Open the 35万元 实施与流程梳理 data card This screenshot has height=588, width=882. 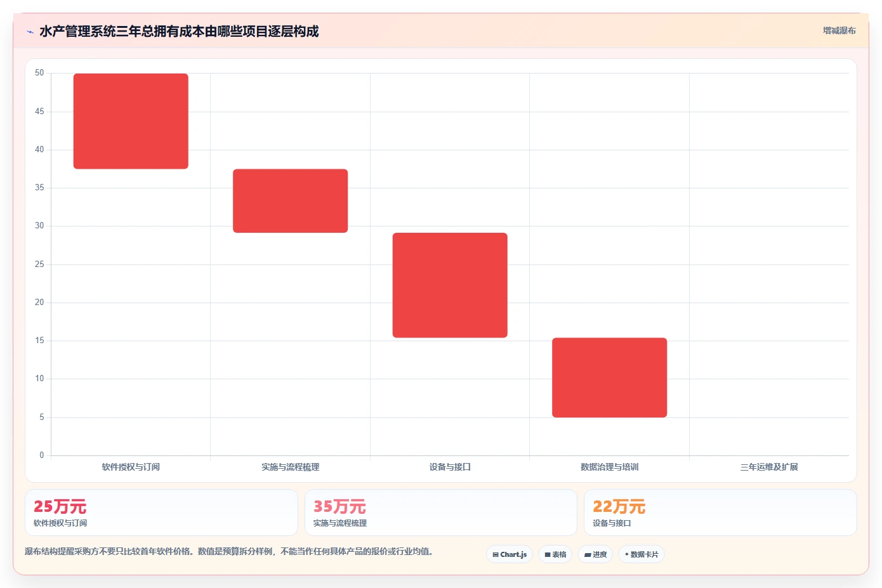441,513
